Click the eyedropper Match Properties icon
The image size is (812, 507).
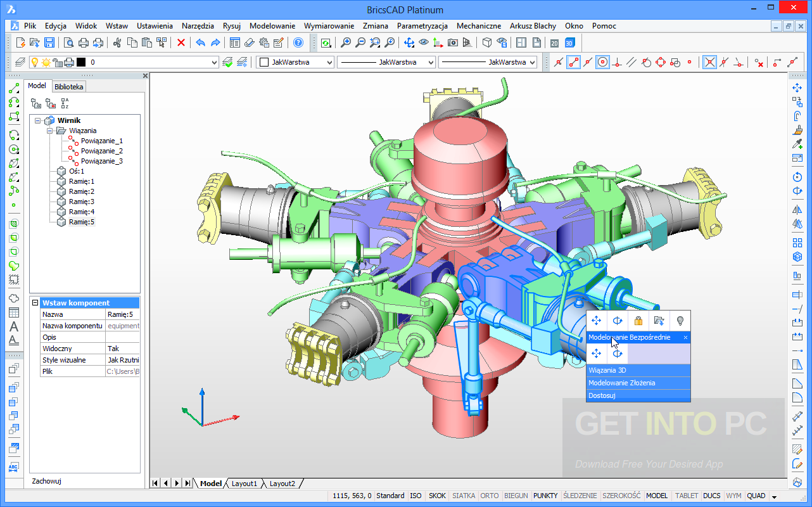click(x=797, y=144)
